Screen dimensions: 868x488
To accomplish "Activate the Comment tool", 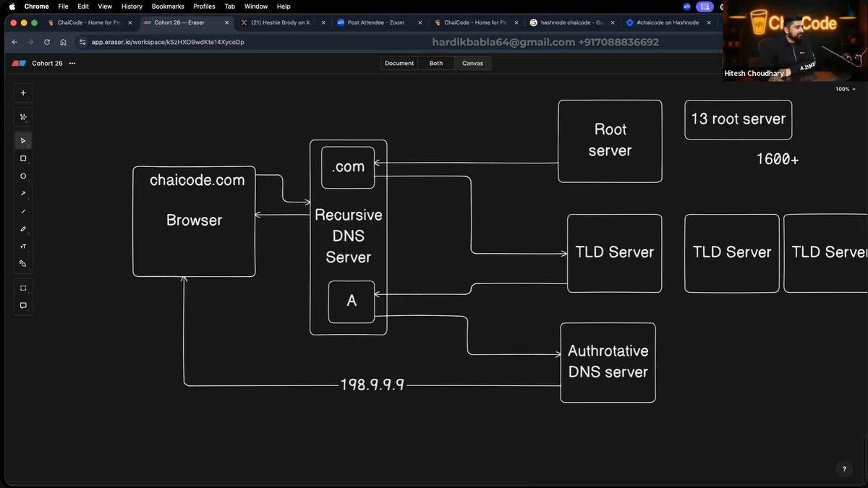I will (x=23, y=306).
